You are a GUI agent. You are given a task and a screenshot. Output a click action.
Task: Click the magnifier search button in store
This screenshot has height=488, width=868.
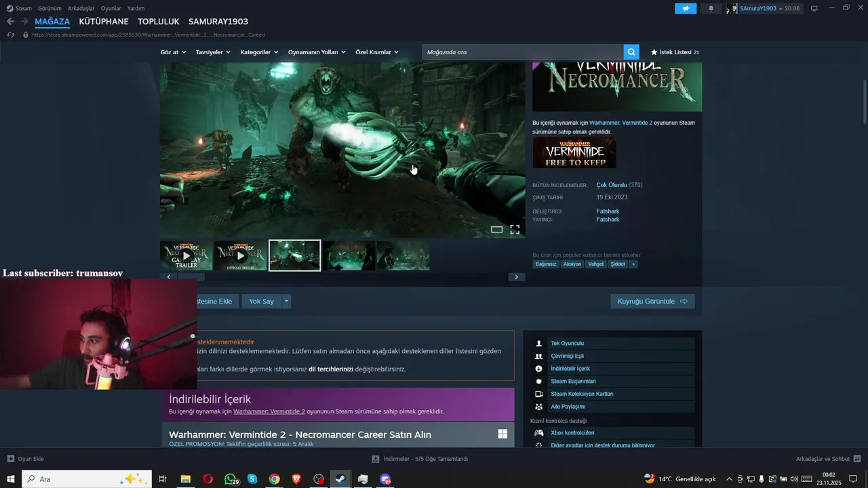pos(631,52)
